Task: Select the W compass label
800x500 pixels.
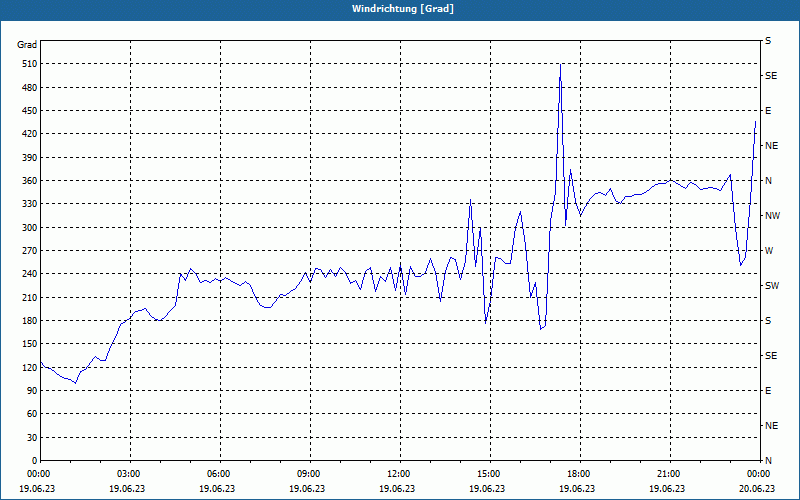Action: 769,251
